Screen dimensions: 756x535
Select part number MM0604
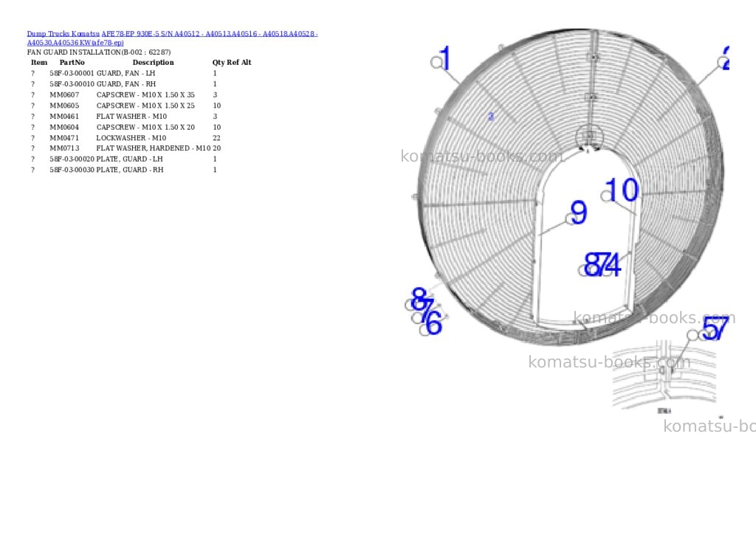[64, 127]
